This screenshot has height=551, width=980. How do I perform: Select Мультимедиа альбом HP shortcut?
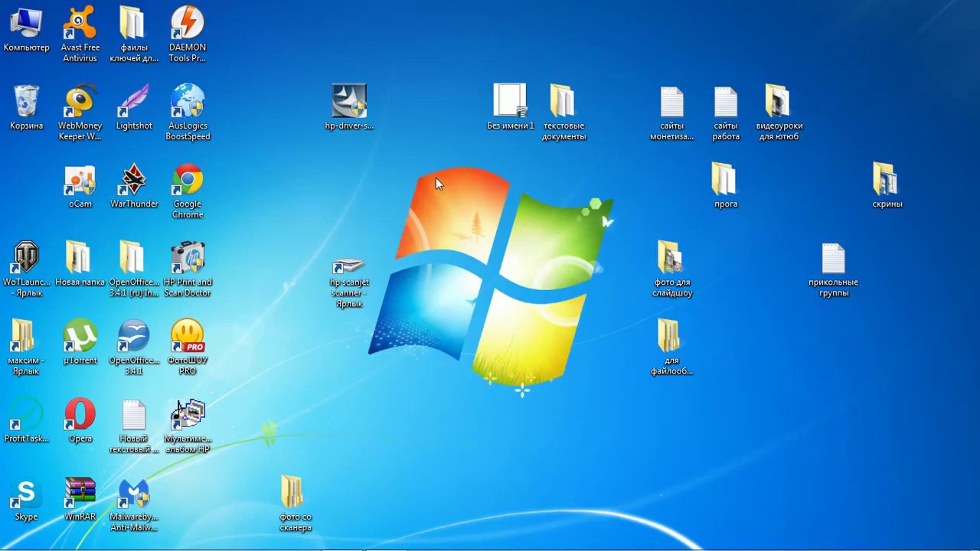pos(188,426)
